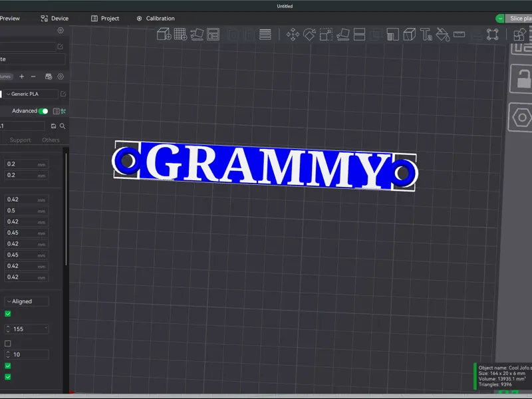Click the plate lock icon
Image resolution: width=532 pixels, height=399 pixels.
[523, 78]
